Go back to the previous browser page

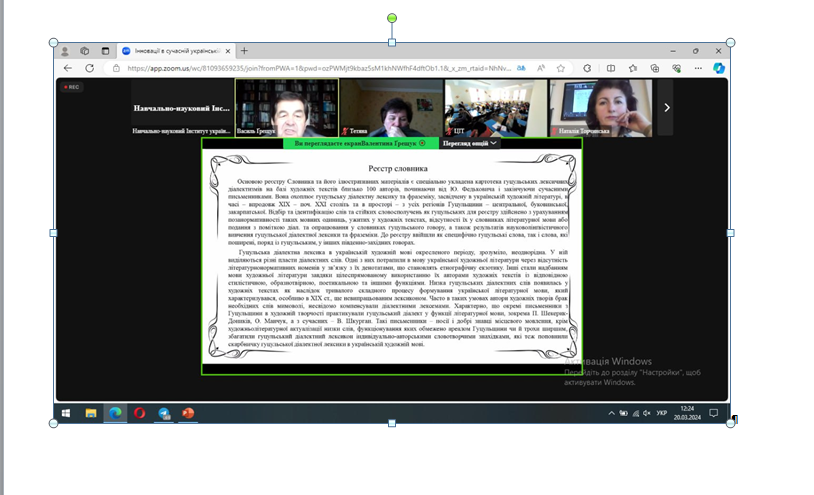[x=68, y=68]
